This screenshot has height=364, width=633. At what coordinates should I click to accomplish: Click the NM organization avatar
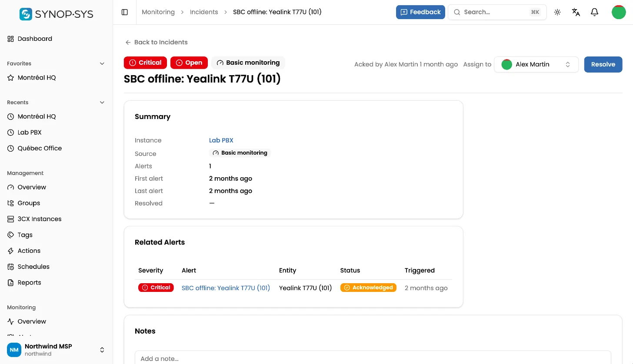[14, 350]
